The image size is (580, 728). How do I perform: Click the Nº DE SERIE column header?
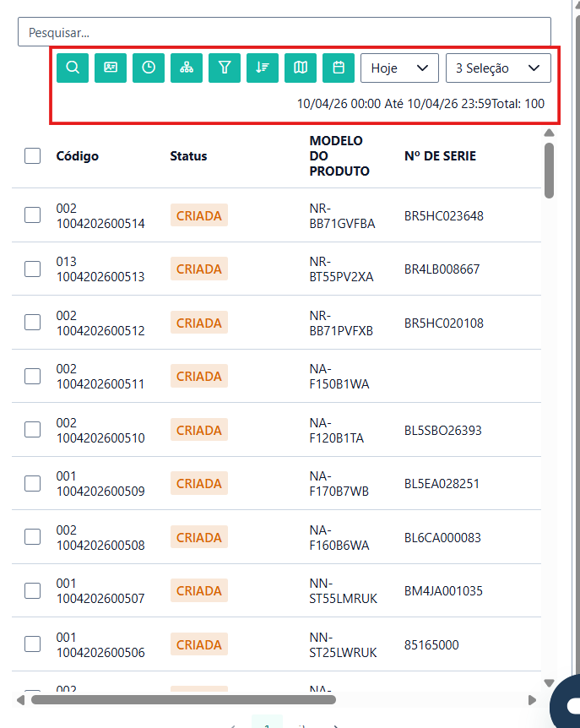coord(440,156)
